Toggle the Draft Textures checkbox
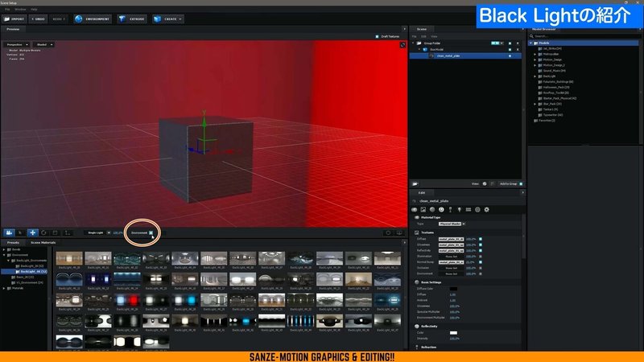 (x=377, y=36)
